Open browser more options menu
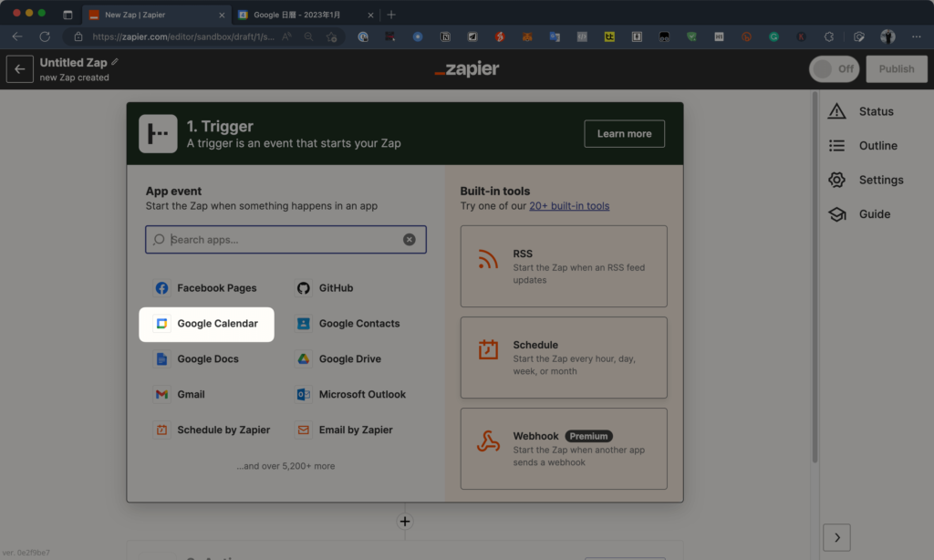 click(916, 36)
